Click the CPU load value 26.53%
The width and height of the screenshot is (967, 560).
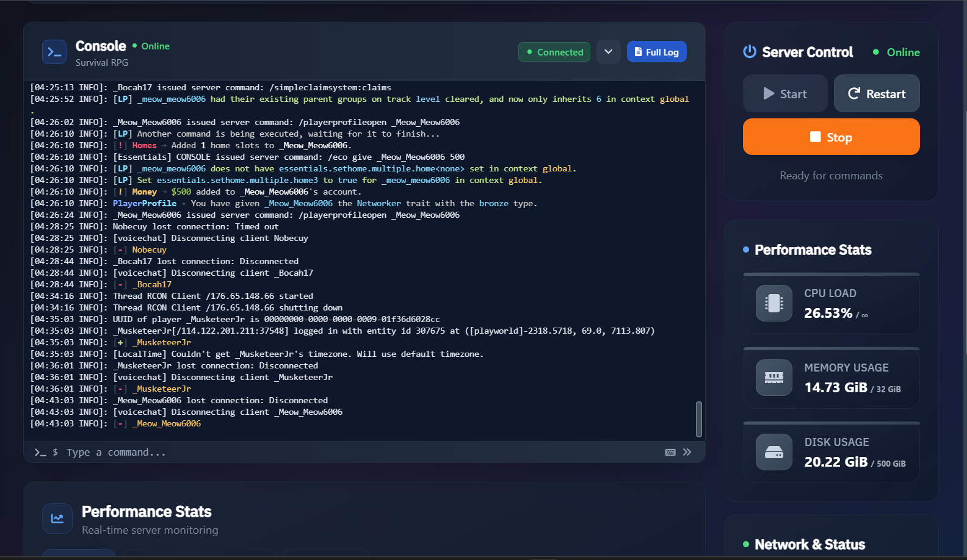click(x=828, y=313)
